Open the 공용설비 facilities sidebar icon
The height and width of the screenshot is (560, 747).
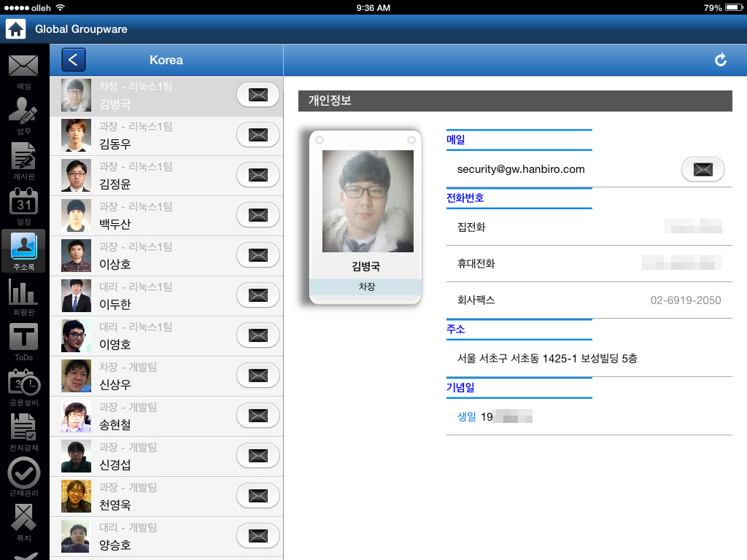[x=23, y=387]
